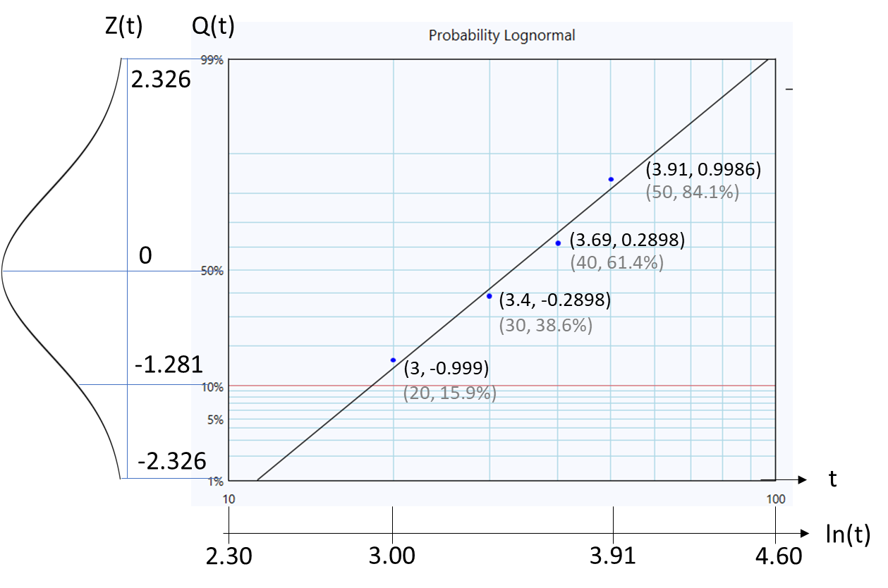Select the (40, 61.4%) annotation
Screen dimensions: 888x588
click(616, 264)
